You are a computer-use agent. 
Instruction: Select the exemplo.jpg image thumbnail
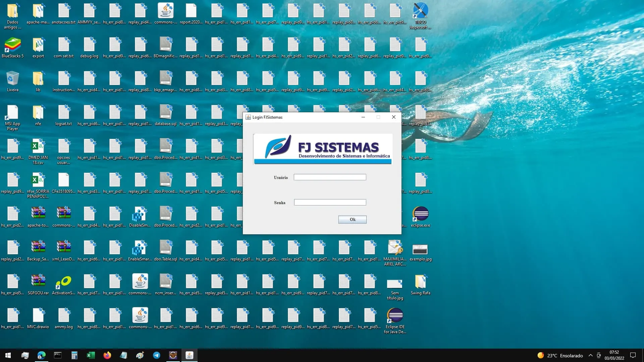click(x=420, y=251)
